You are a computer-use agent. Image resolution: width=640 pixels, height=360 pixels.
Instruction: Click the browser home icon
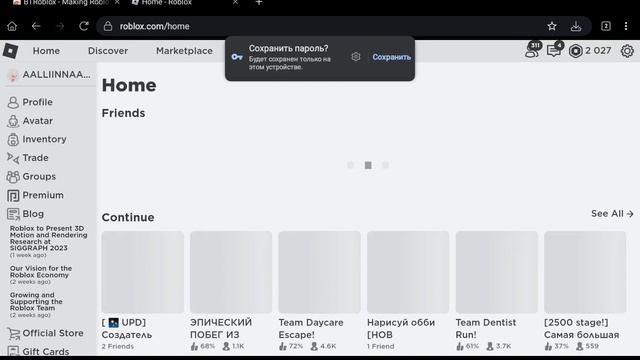[12, 26]
